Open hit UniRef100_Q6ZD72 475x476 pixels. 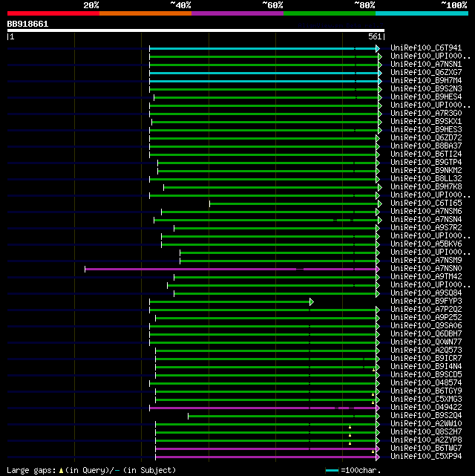(x=426, y=138)
